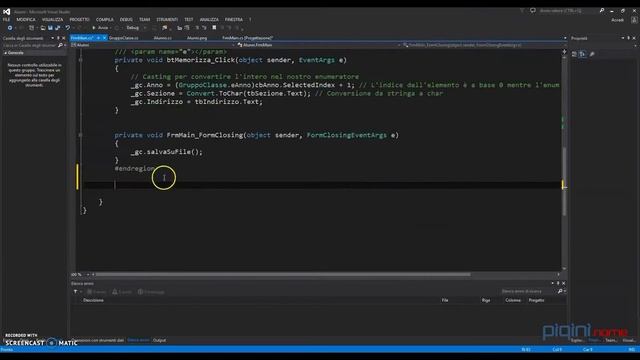Open the STRUMENTI menu
Image resolution: width=640 pixels, height=360 pixels.
[x=167, y=20]
